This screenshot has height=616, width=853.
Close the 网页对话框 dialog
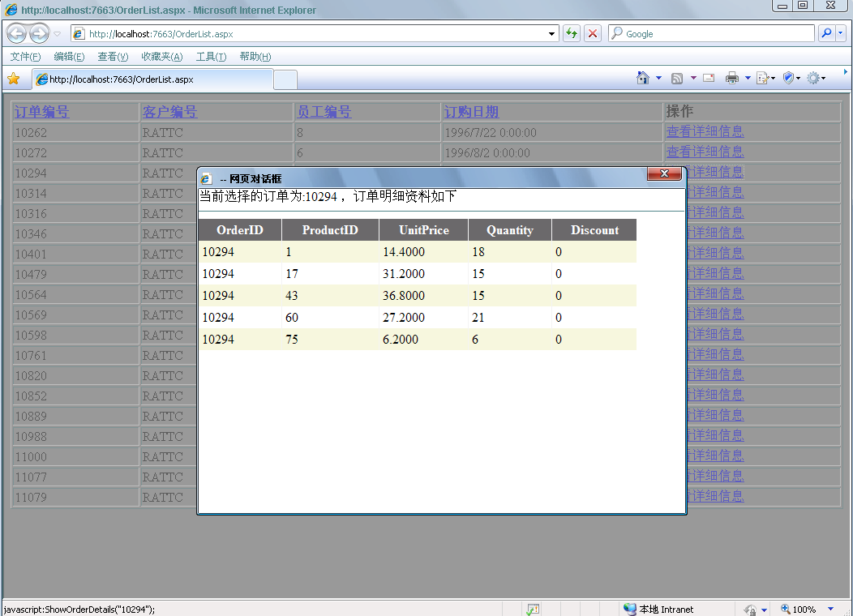coord(664,174)
